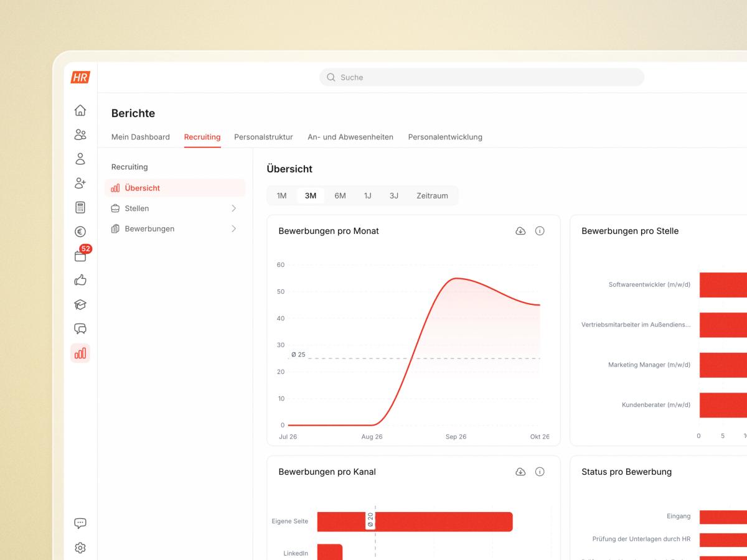Image resolution: width=747 pixels, height=560 pixels.
Task: Click the Berichte page heading
Action: (133, 113)
